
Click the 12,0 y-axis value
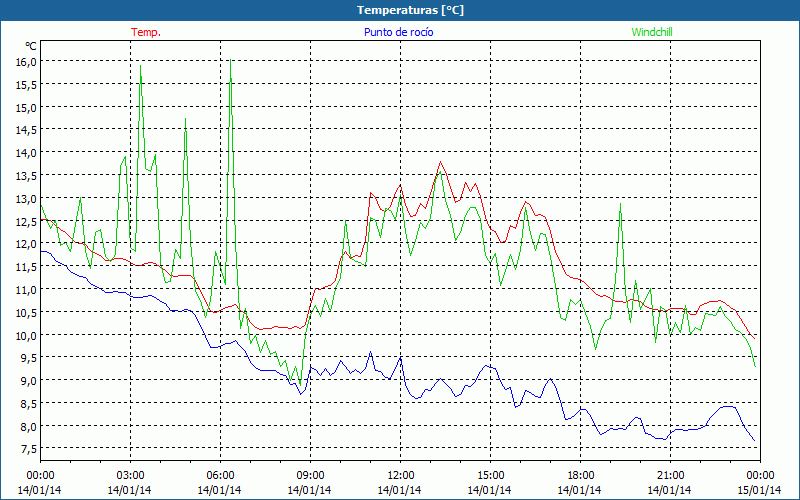point(27,244)
